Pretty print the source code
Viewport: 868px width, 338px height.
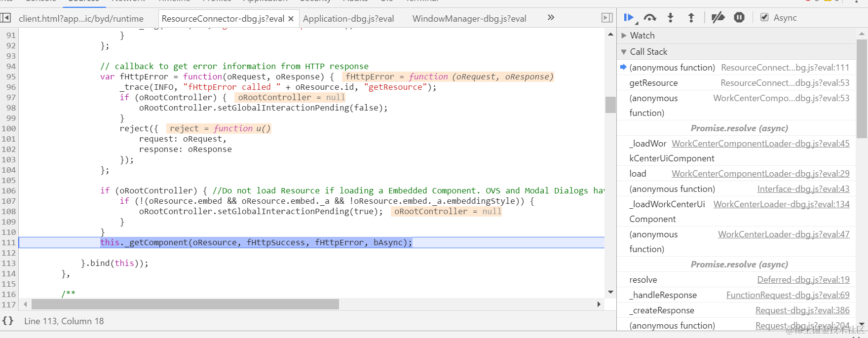pos(7,321)
